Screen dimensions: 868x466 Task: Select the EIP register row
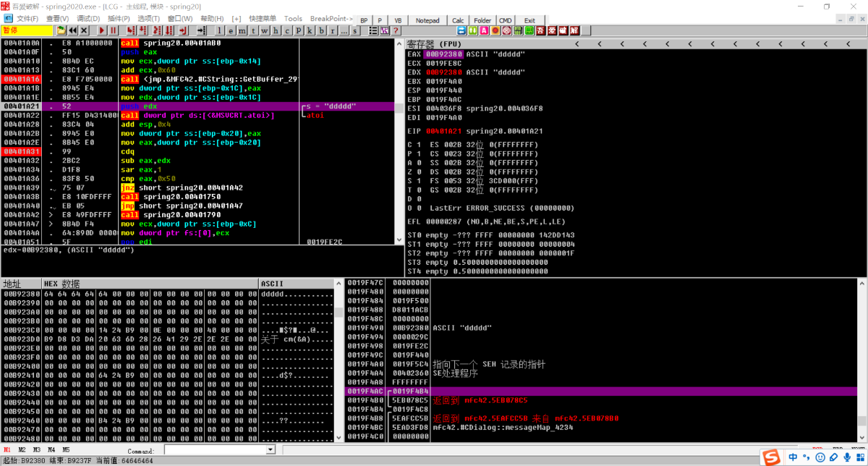[x=474, y=131]
